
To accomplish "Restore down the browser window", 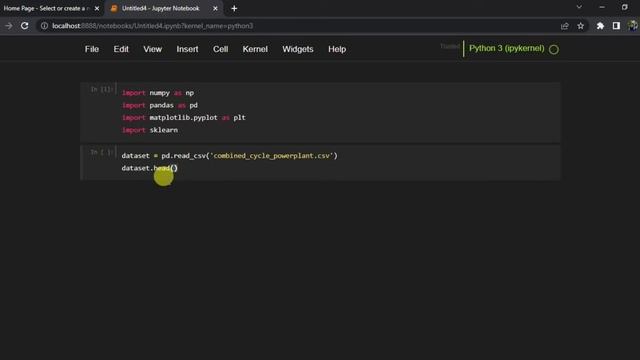I will click(624, 7).
